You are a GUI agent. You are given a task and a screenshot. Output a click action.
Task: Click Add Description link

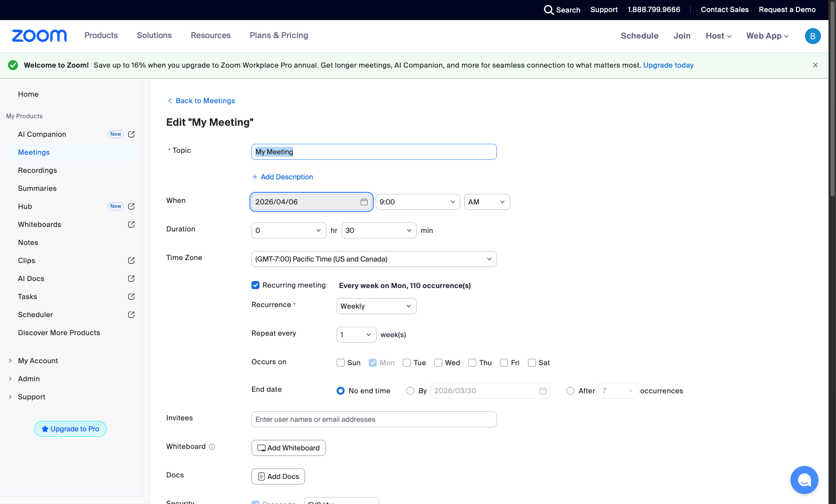pos(283,177)
